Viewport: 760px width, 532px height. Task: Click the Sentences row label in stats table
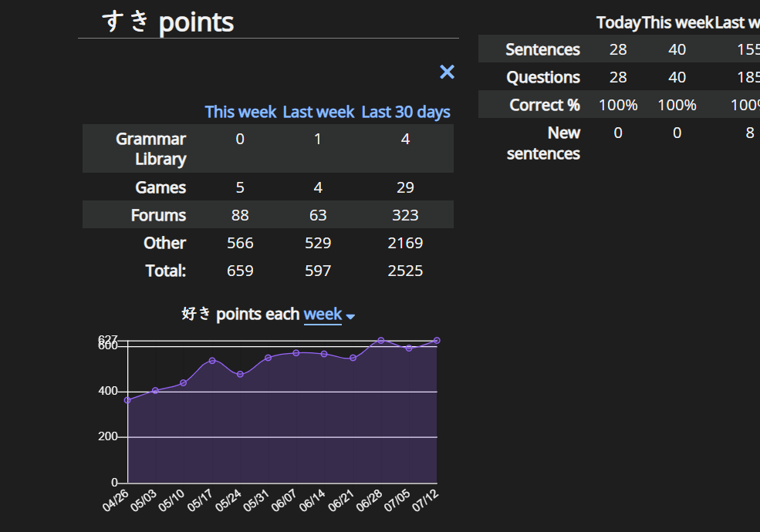pos(543,49)
